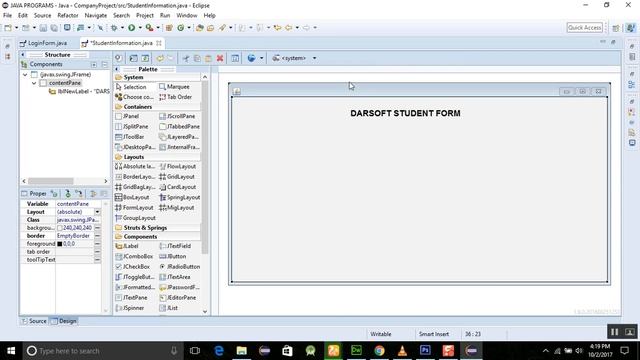
Task: Click the red Delete toolbar icon
Action: point(220,58)
